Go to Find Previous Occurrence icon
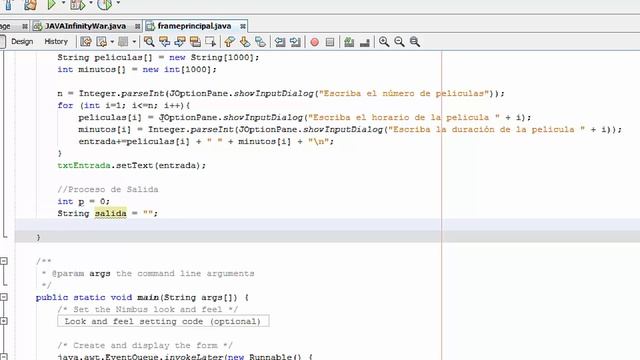640x360 pixels. tap(164, 42)
